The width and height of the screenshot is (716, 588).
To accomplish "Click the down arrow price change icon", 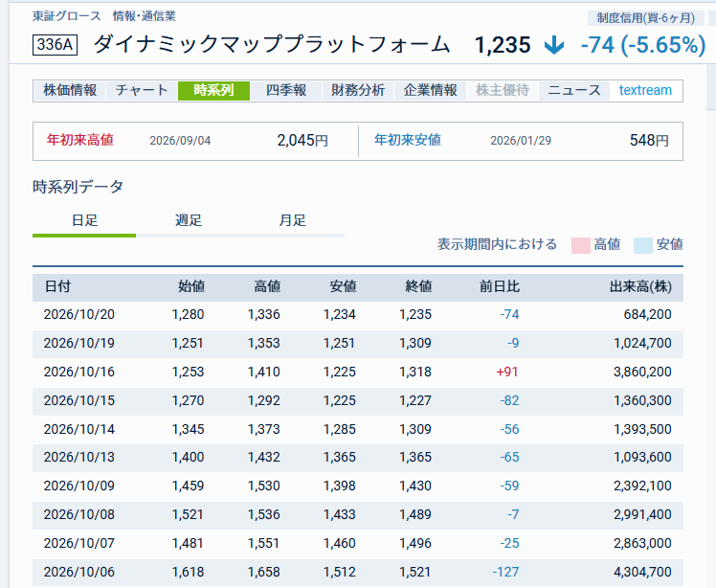I will tap(554, 46).
